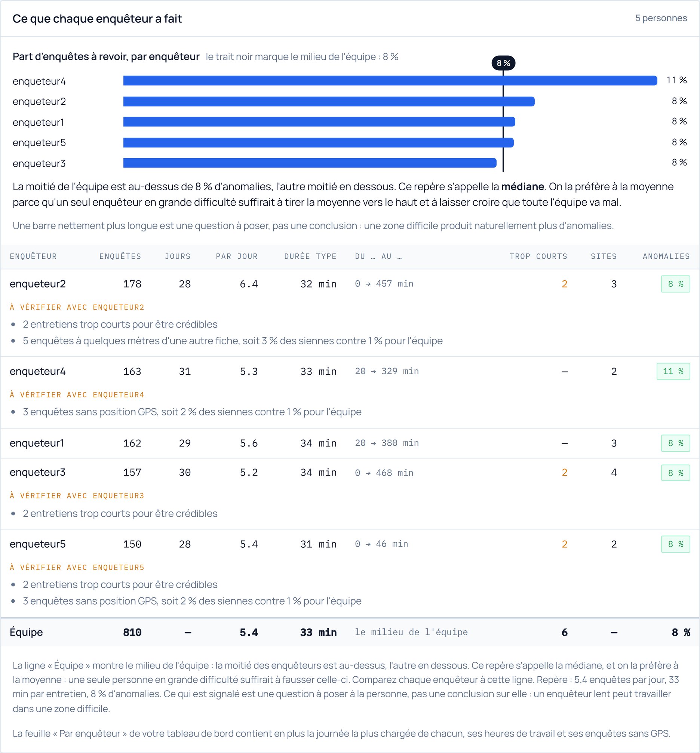Click 'À VÉRIFIER AVEC ENQUETEUR5' label
Screen dimensions: 700x753
point(77,568)
